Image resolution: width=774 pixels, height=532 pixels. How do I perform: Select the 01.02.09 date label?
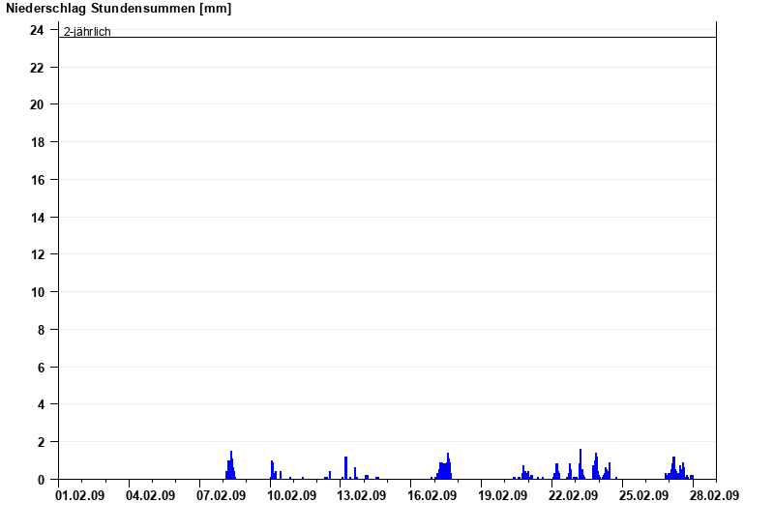tap(81, 495)
